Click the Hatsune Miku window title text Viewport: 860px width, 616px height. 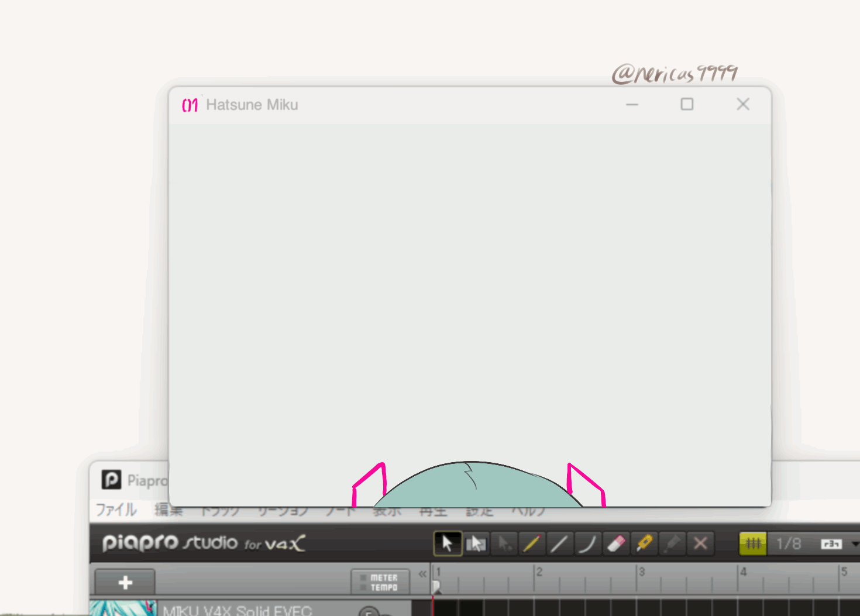[252, 105]
